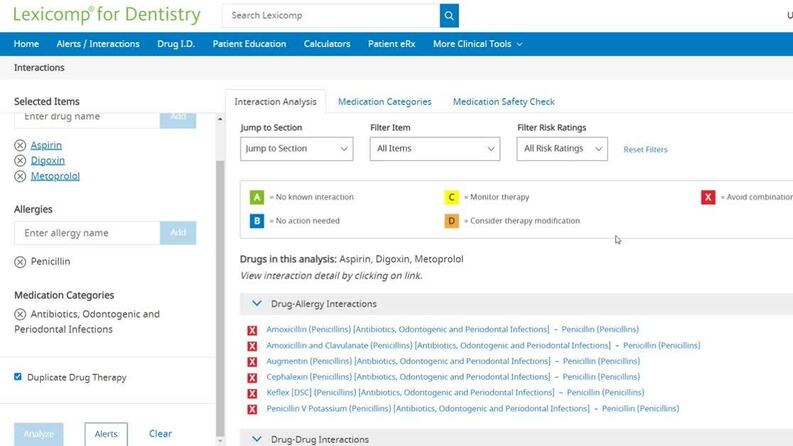Viewport: 793px width, 446px height.
Task: Remove Penicillin allergy with its X icon
Action: 20,262
